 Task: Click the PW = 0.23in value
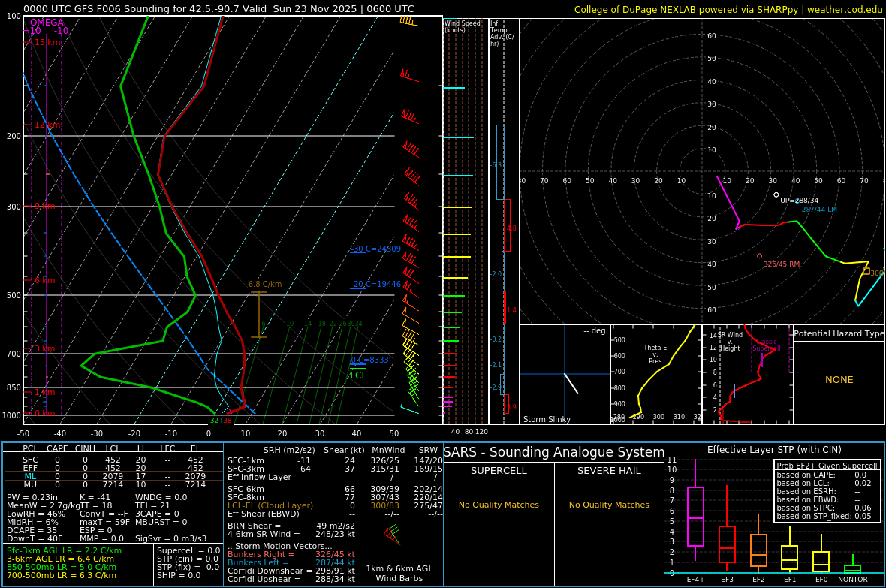click(32, 498)
